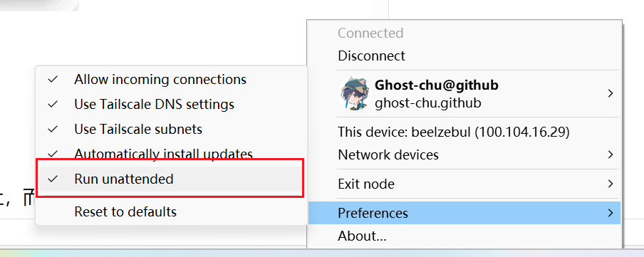Expand the Ghost-chu@github account submenu arrow
This screenshot has height=257, width=644.
coord(611,93)
